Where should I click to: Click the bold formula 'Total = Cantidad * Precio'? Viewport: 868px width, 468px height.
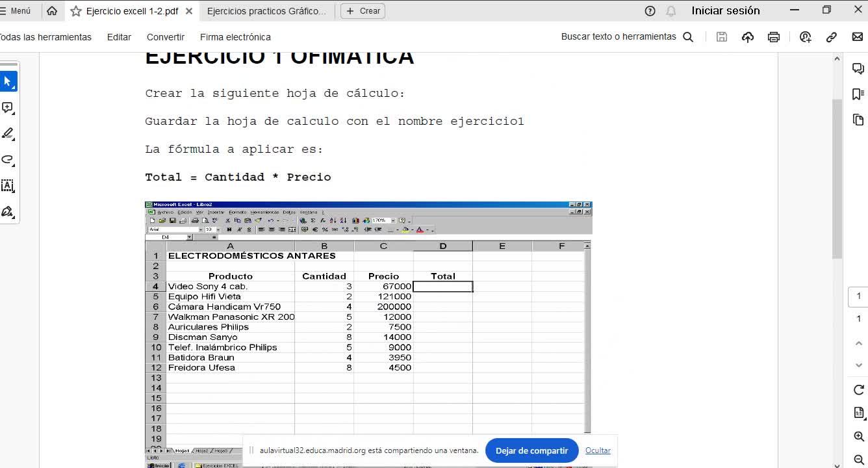238,177
